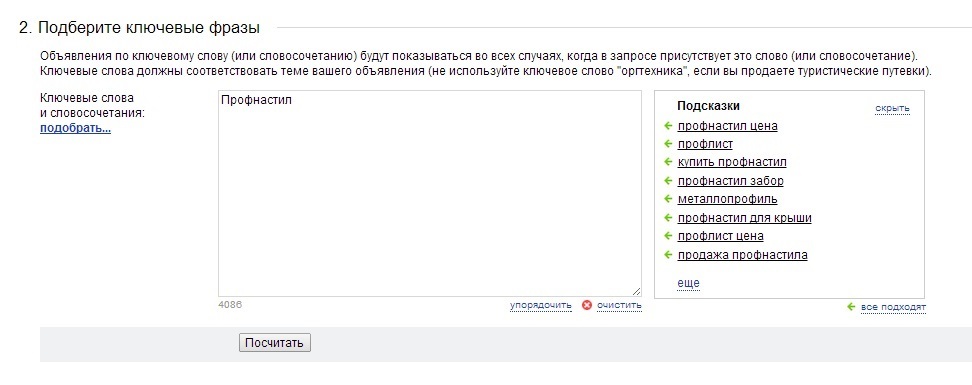
Task: Click green arrow beside 'все подходят'
Action: coord(851,307)
